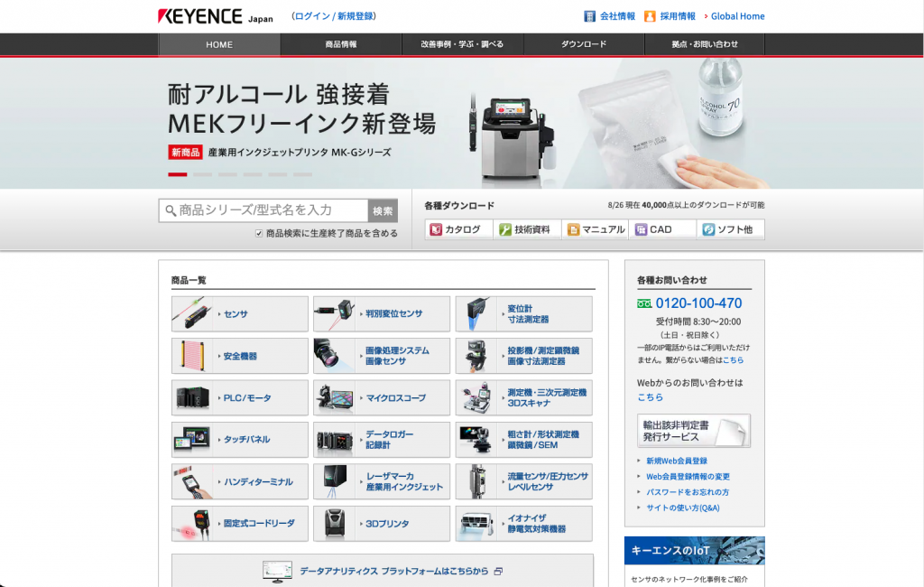The image size is (924, 587).
Task: Toggle 商品検索に生産終了商品を含める checkbox
Action: click(259, 234)
